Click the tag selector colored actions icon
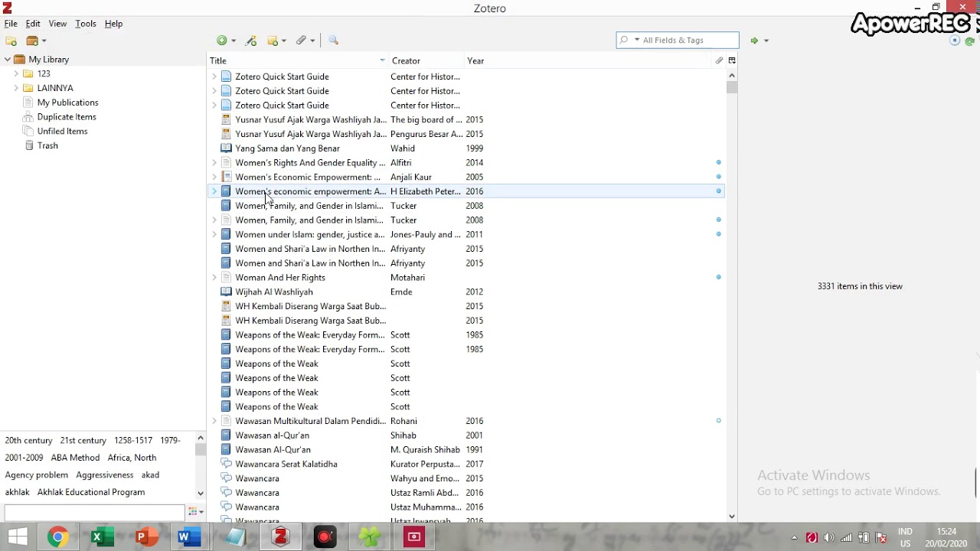 (x=194, y=512)
